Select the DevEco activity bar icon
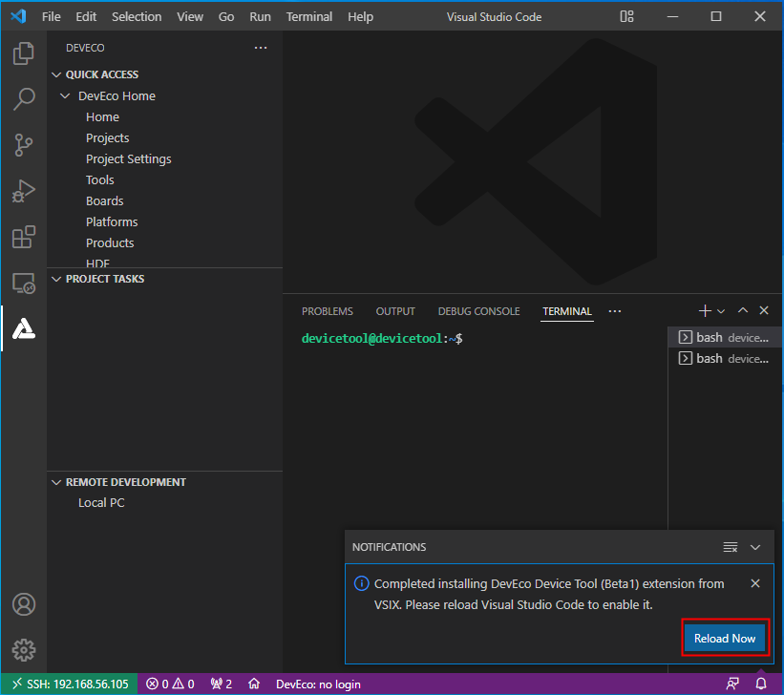784x695 pixels. click(x=24, y=328)
